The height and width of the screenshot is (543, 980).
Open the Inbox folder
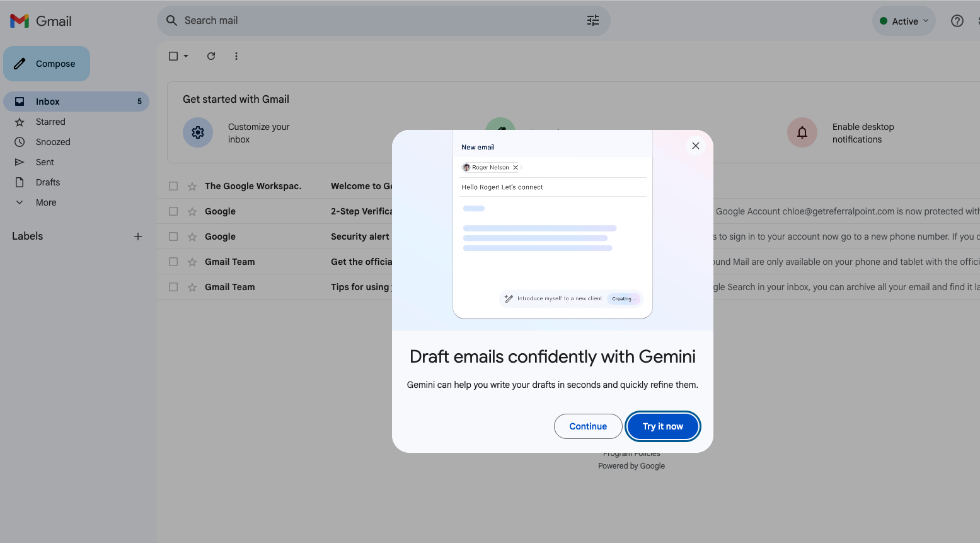pyautogui.click(x=76, y=102)
